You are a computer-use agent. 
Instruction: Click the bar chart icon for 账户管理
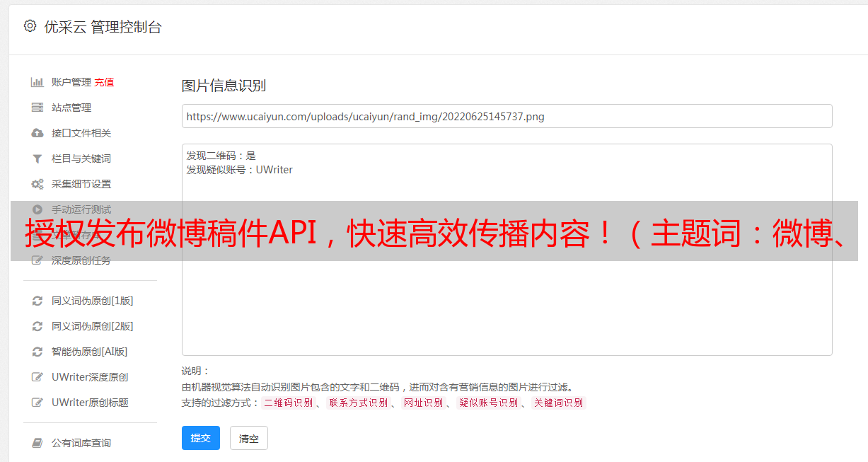[37, 82]
